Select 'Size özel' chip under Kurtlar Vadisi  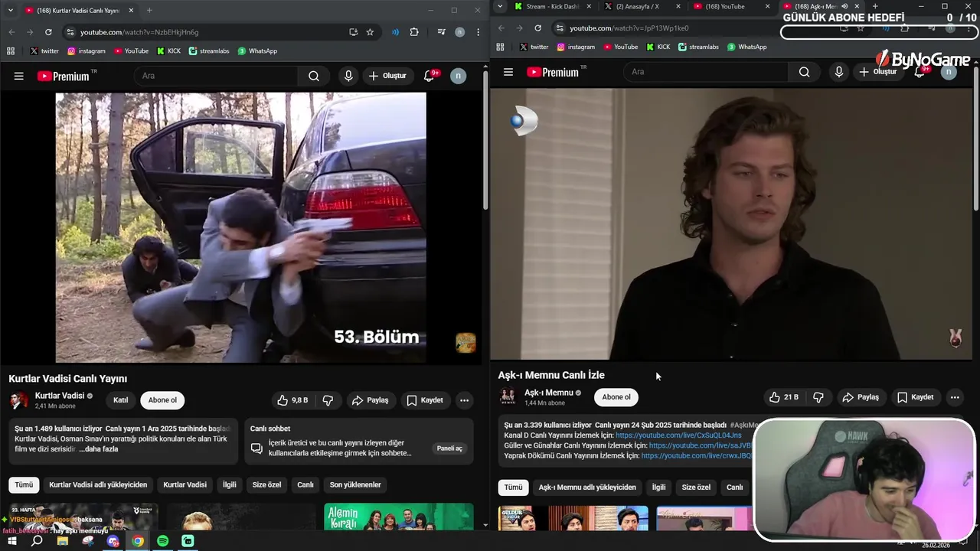pyautogui.click(x=266, y=484)
